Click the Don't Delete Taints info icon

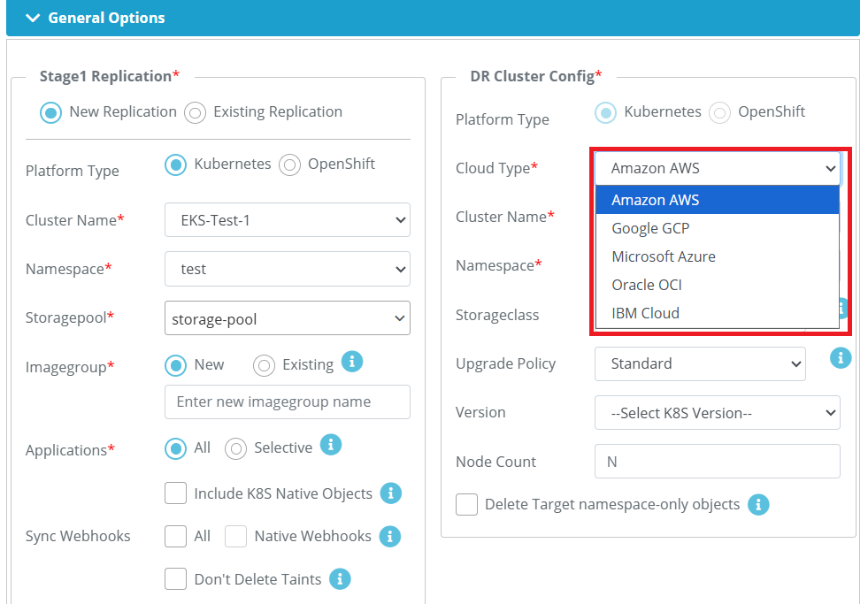pyautogui.click(x=340, y=579)
